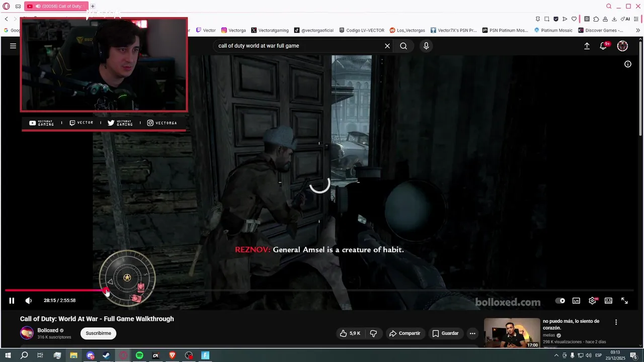Open the create upload icon
The width and height of the screenshot is (644, 362).
click(587, 46)
